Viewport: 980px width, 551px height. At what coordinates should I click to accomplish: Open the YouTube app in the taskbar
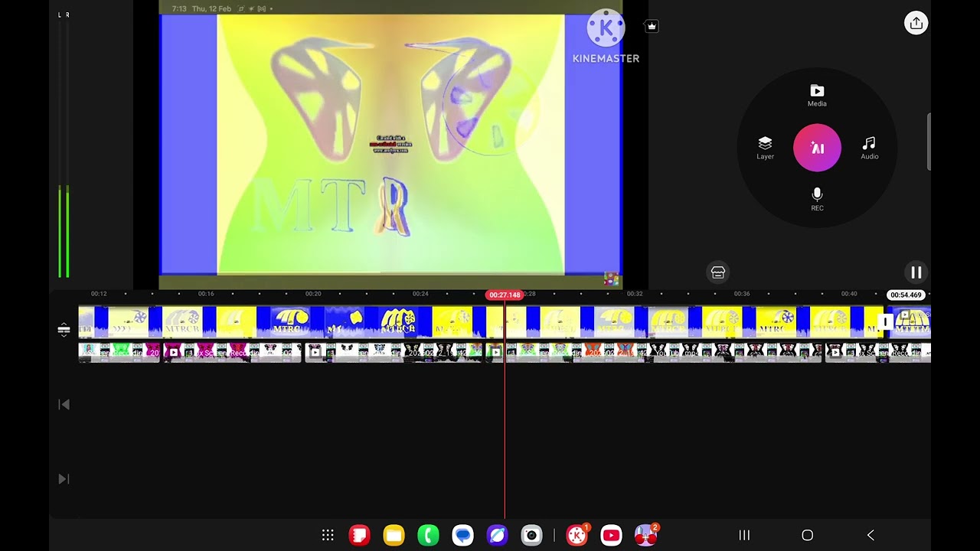coord(611,535)
